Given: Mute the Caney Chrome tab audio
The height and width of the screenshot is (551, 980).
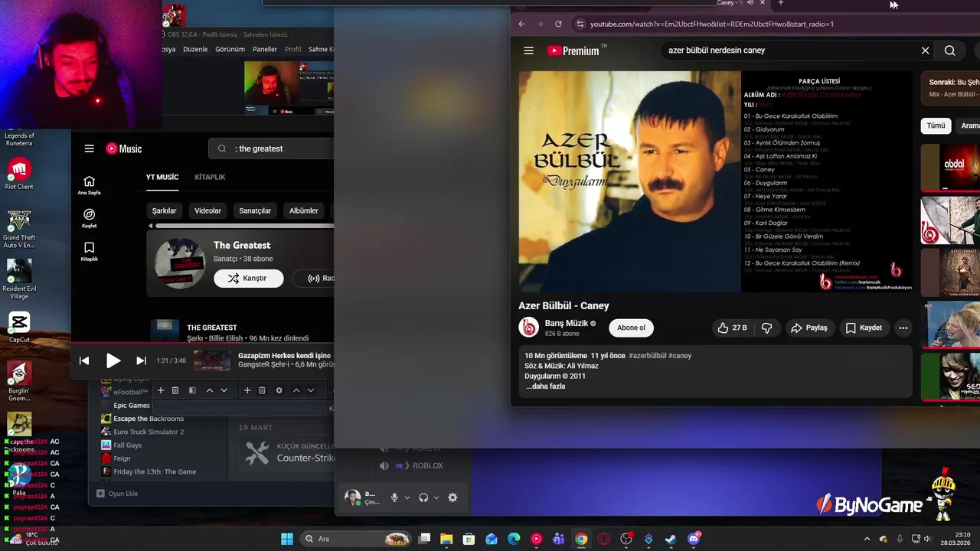Looking at the screenshot, I should point(750,3).
